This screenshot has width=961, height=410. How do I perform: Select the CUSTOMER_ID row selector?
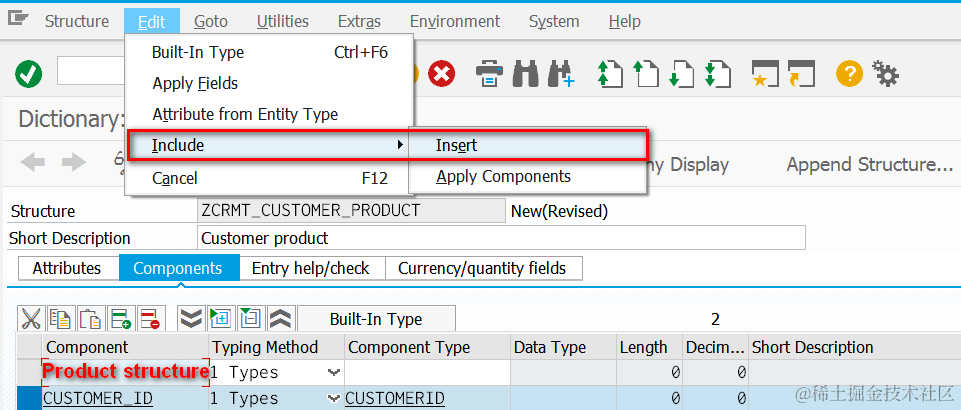point(28,398)
